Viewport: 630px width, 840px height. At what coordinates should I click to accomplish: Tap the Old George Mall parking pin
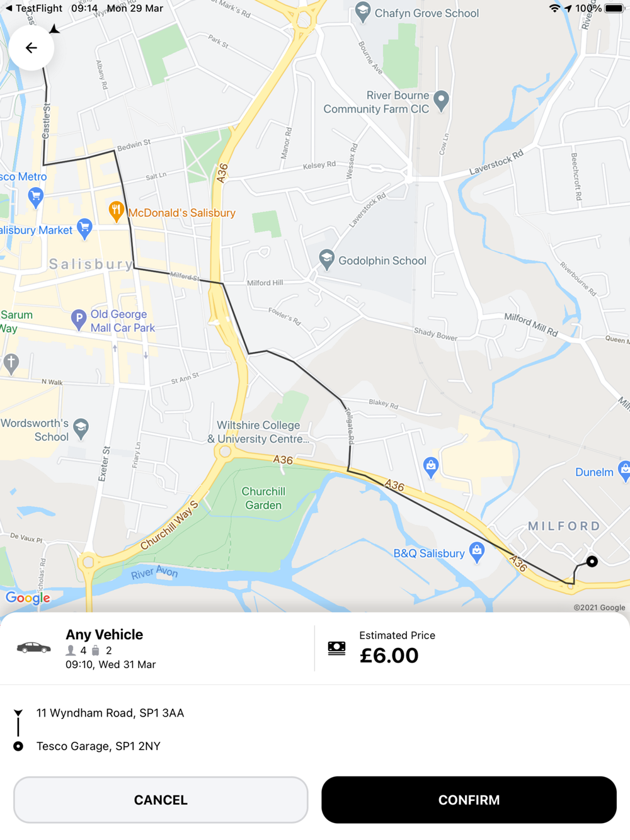pyautogui.click(x=79, y=320)
